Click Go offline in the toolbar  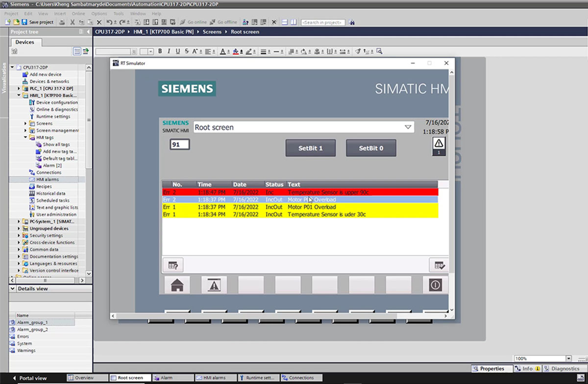coord(223,22)
